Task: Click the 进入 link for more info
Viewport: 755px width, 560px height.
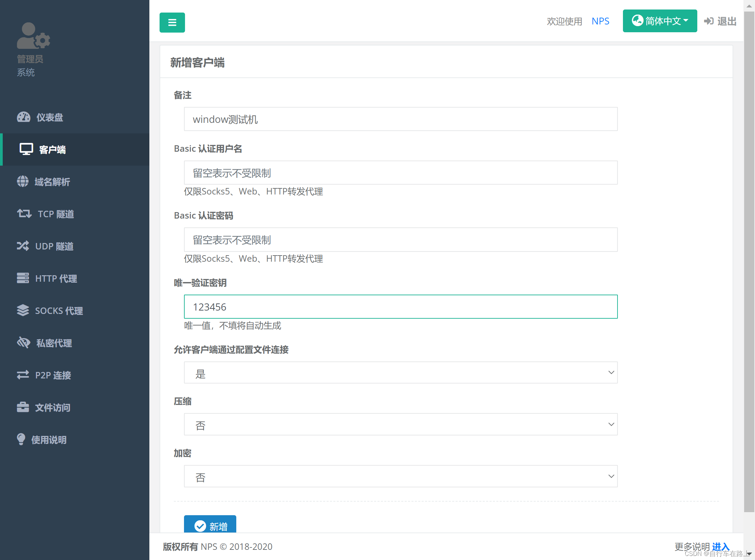Action: coord(721,546)
